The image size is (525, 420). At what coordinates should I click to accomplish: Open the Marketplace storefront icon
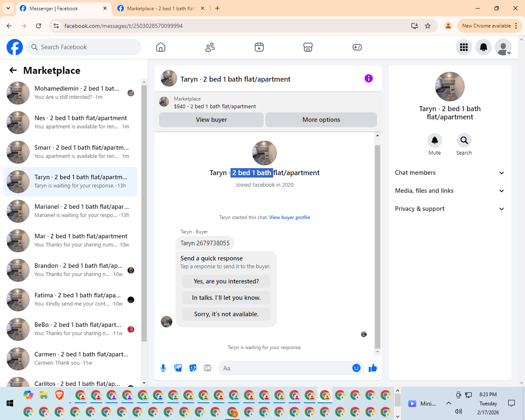pyautogui.click(x=308, y=47)
